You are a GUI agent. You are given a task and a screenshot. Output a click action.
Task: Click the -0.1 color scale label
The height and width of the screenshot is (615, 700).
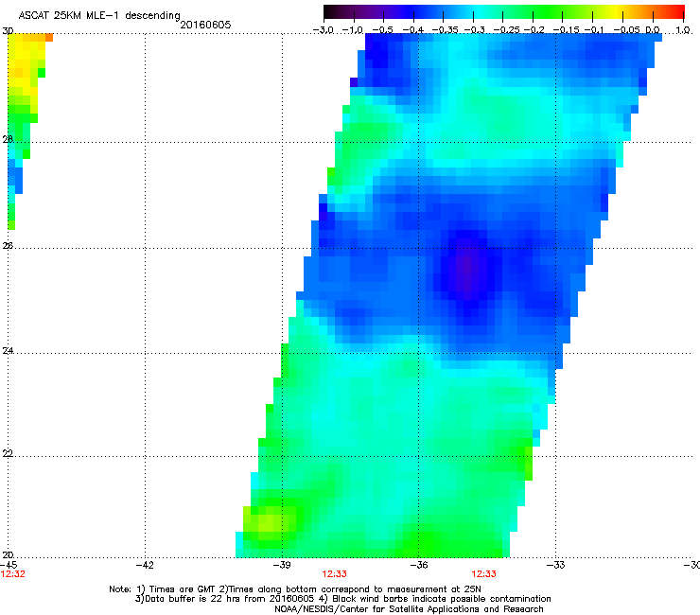coord(594,30)
